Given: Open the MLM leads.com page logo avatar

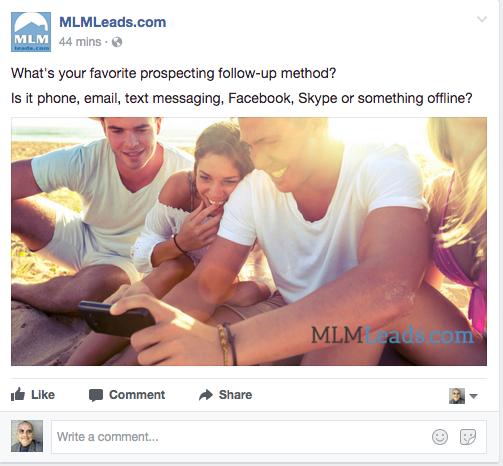Looking at the screenshot, I should (x=31, y=32).
